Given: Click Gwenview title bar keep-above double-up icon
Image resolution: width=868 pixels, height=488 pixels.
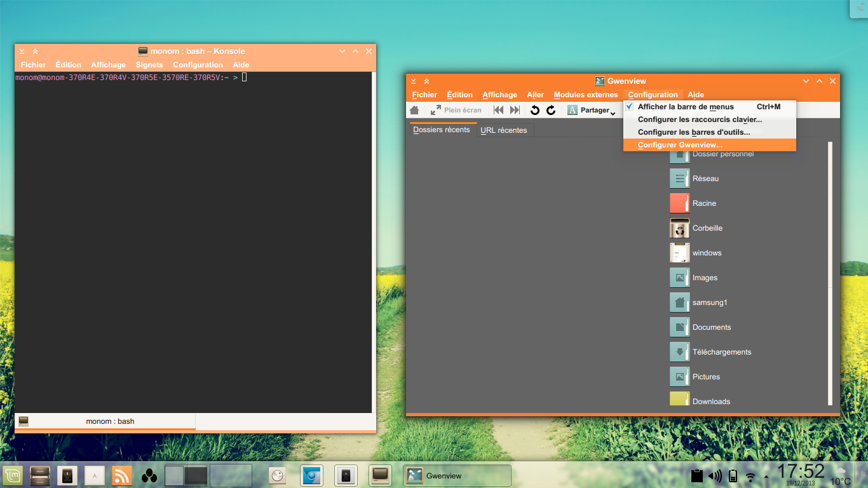Looking at the screenshot, I should [426, 81].
